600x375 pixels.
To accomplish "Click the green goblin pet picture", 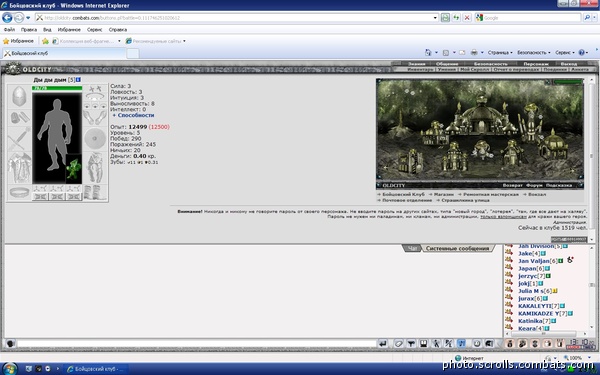I will (73, 169).
